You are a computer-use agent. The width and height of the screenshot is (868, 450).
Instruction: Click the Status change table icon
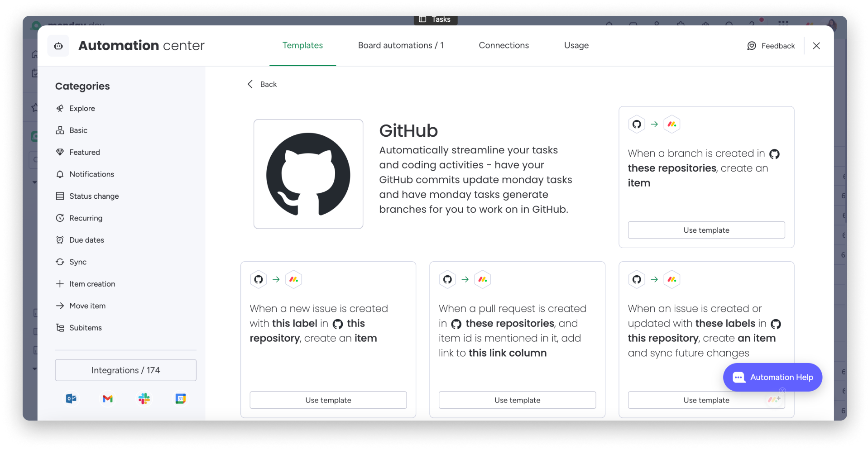point(60,196)
